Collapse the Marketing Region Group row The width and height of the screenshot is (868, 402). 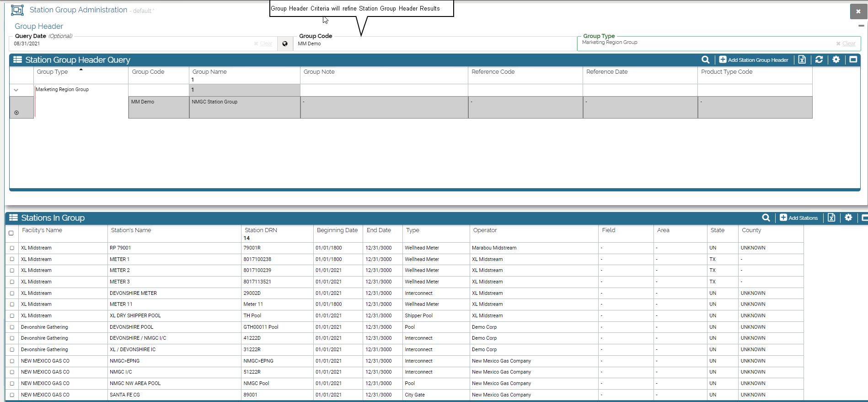16,90
